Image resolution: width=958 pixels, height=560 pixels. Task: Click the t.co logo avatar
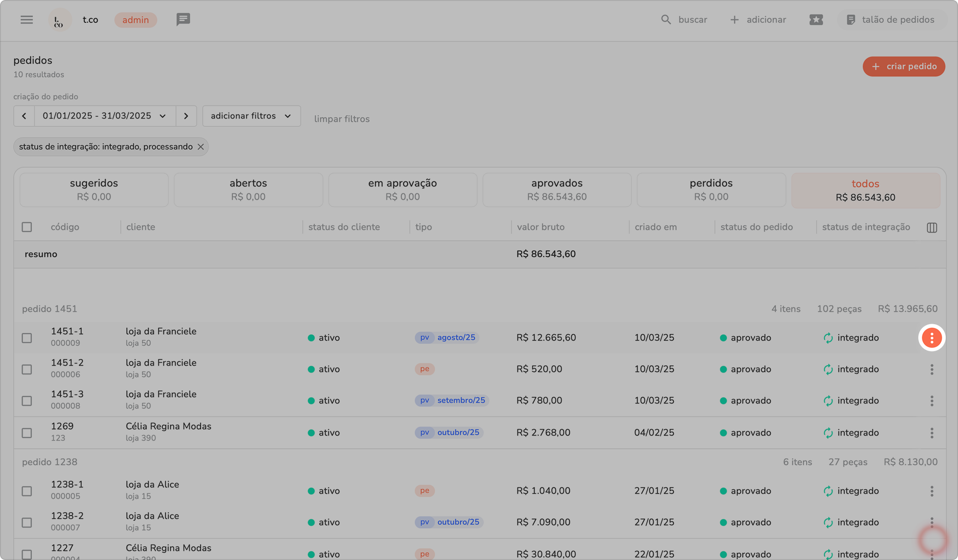59,20
